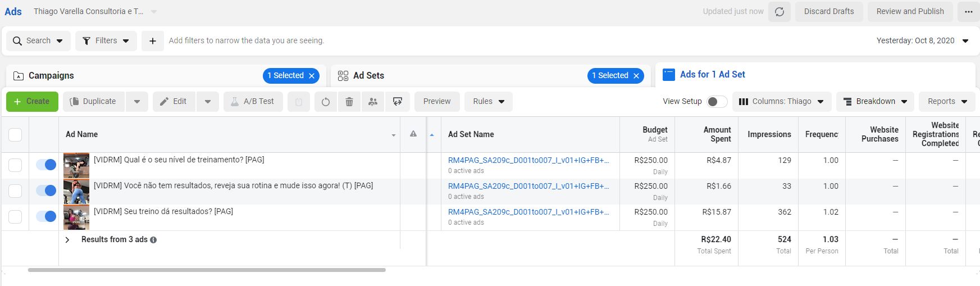Add a filter with the plus icon
Image resolution: width=980 pixels, height=286 pixels.
152,41
